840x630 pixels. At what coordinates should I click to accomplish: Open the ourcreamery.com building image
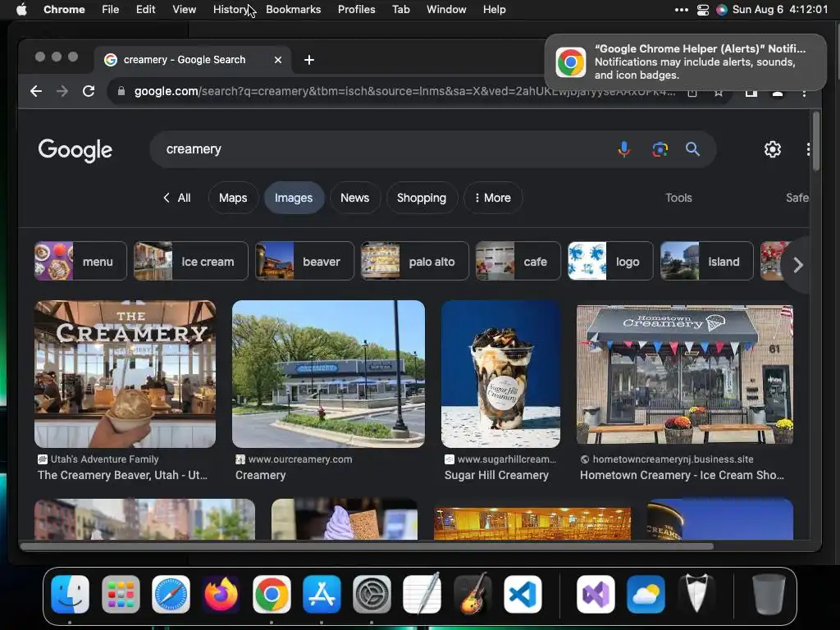[328, 374]
